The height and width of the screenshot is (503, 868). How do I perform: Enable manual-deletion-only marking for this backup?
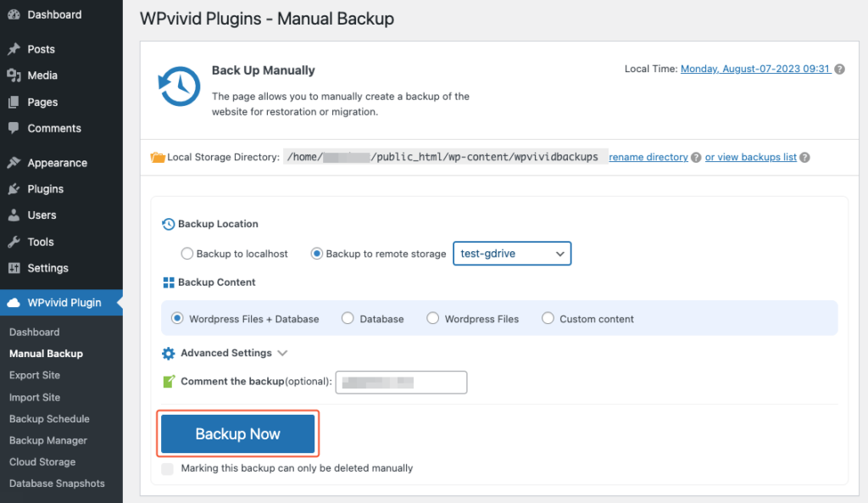pyautogui.click(x=167, y=468)
